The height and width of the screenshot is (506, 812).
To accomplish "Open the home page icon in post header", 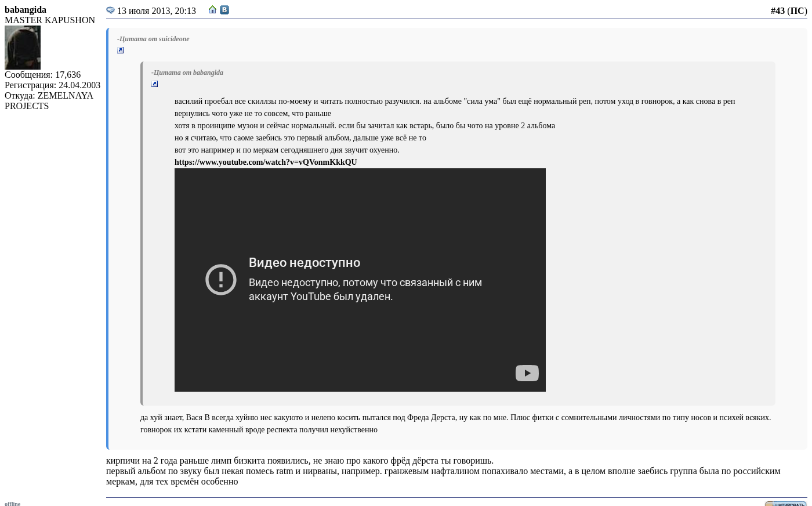I will [213, 10].
